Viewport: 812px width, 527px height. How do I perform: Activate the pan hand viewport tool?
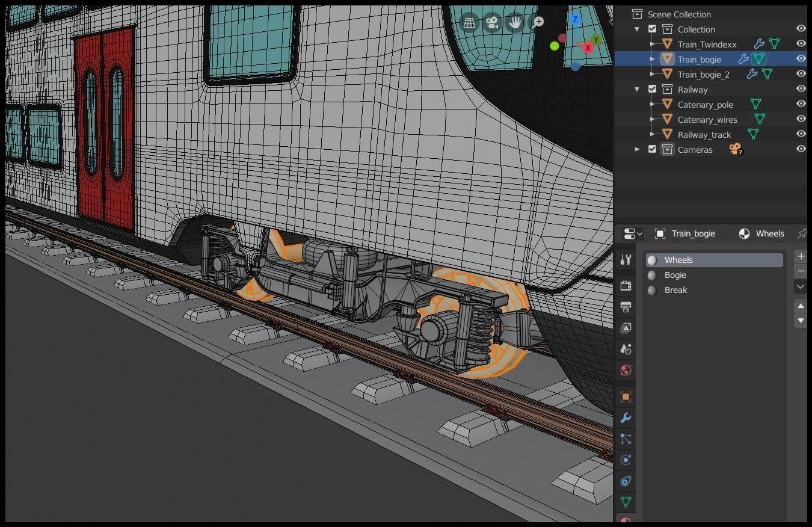click(x=515, y=23)
